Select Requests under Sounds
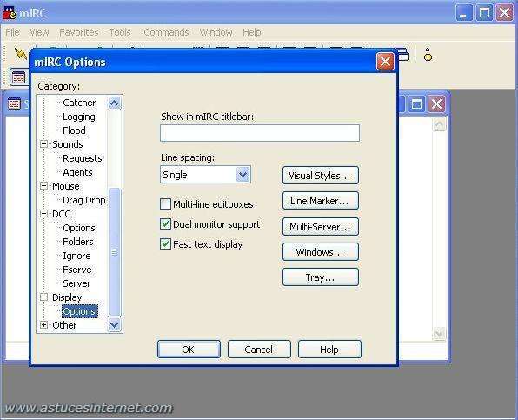 click(83, 158)
